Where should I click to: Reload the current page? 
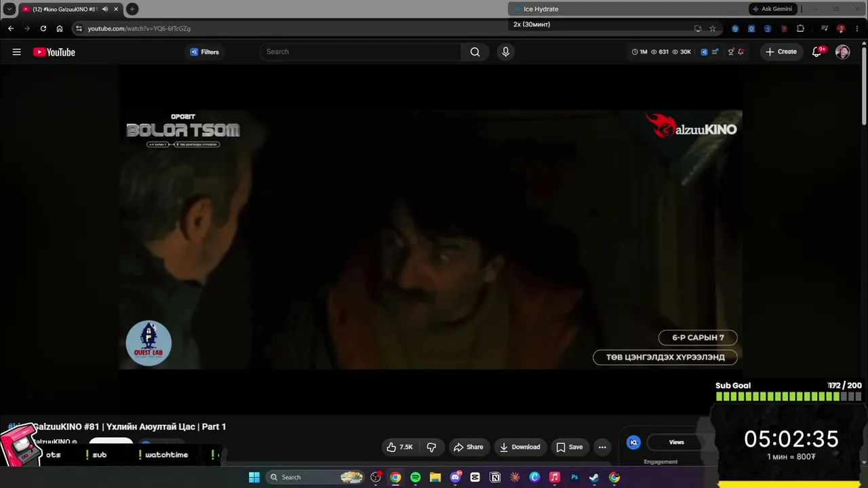(43, 28)
